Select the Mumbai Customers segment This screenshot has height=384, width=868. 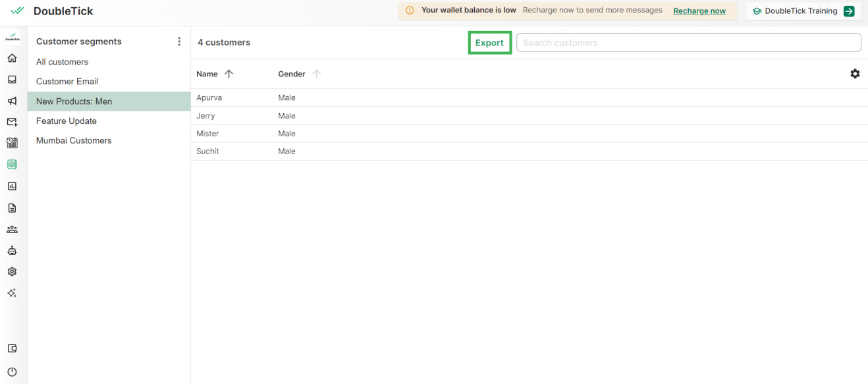tap(74, 140)
